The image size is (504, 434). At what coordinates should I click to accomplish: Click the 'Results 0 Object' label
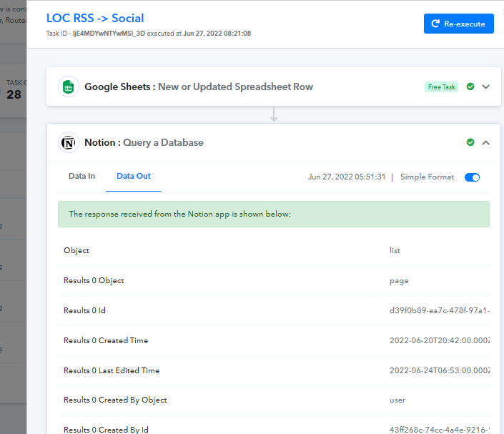(94, 281)
